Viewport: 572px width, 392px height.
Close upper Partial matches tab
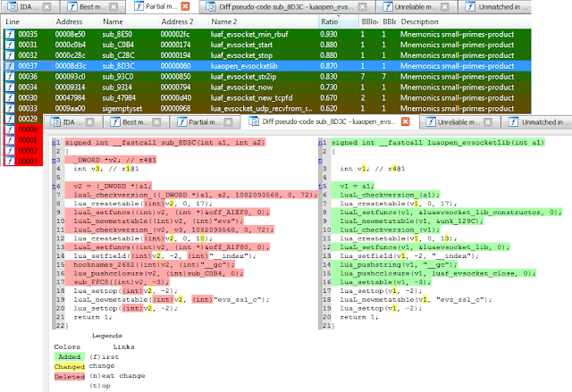click(185, 6)
